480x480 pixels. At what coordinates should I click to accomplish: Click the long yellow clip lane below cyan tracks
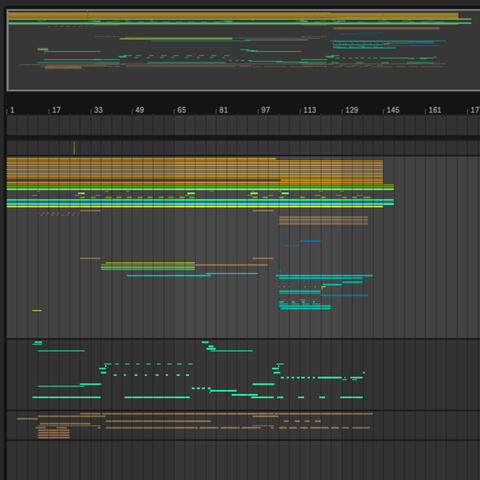pyautogui.click(x=195, y=207)
